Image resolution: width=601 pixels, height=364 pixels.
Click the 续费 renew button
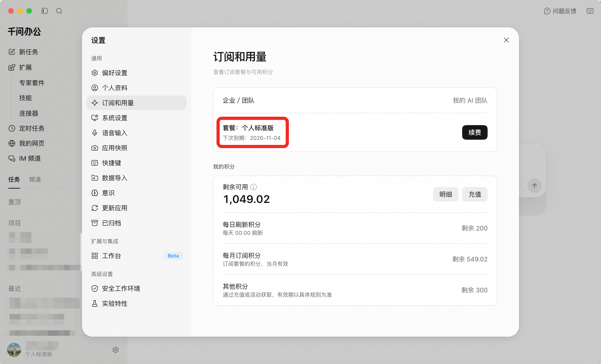475,132
